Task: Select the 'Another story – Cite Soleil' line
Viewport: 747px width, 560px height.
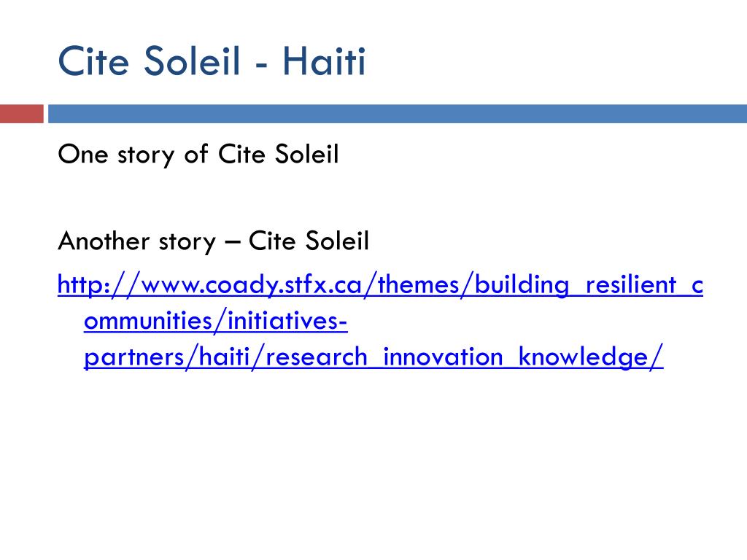Action: tap(214, 241)
